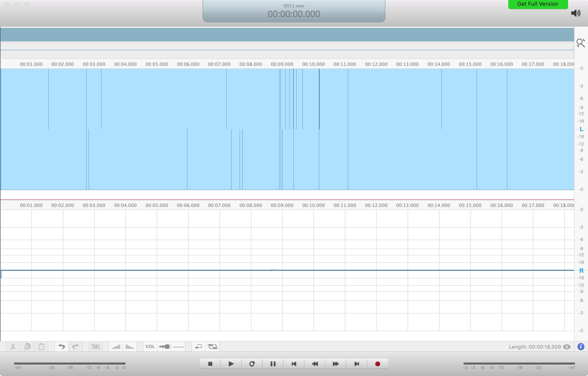Click the Crop to selection icon
The width and height of the screenshot is (588, 376).
96,347
